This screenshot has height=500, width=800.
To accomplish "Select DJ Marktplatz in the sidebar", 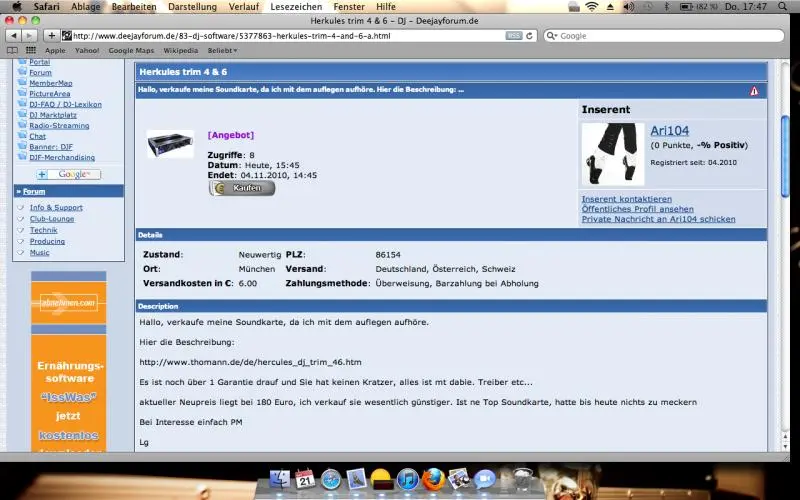I will (x=53, y=115).
